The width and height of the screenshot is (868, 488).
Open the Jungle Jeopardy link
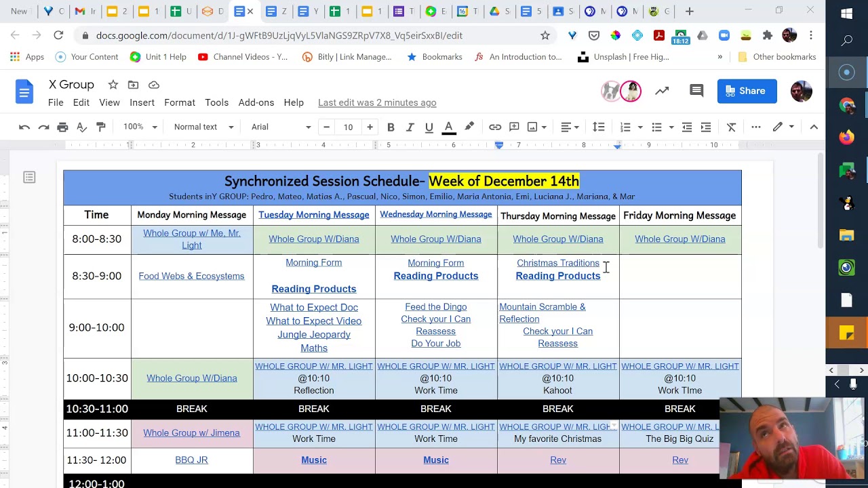click(314, 334)
